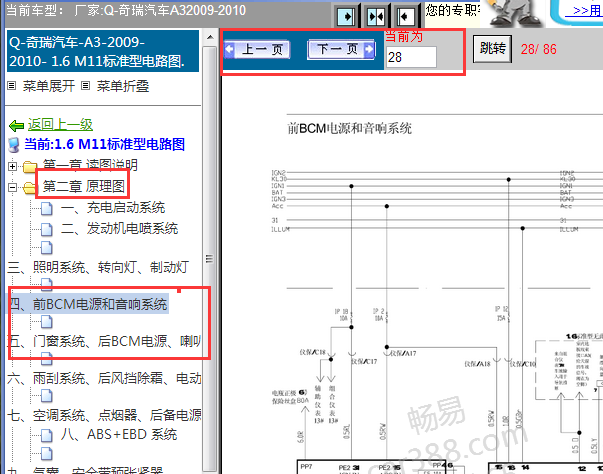Select the 第二章 原理图 chapter
603x474 pixels.
pos(83,186)
